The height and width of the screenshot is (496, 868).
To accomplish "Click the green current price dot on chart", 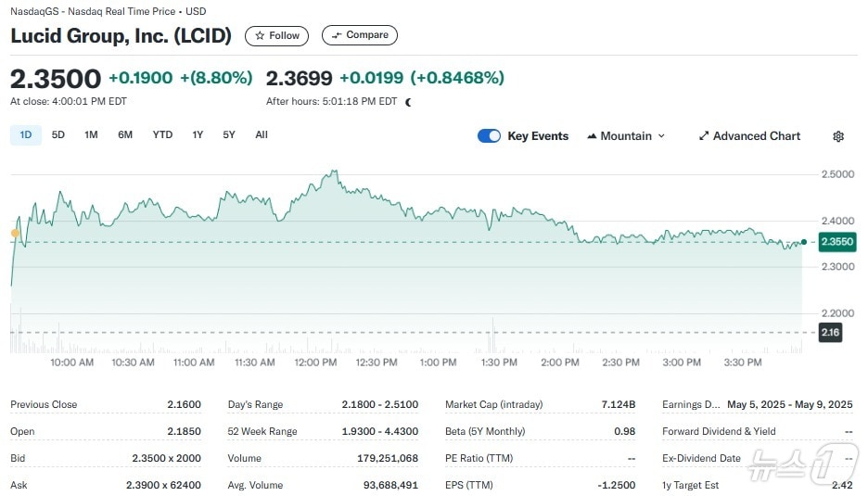I will pos(803,242).
